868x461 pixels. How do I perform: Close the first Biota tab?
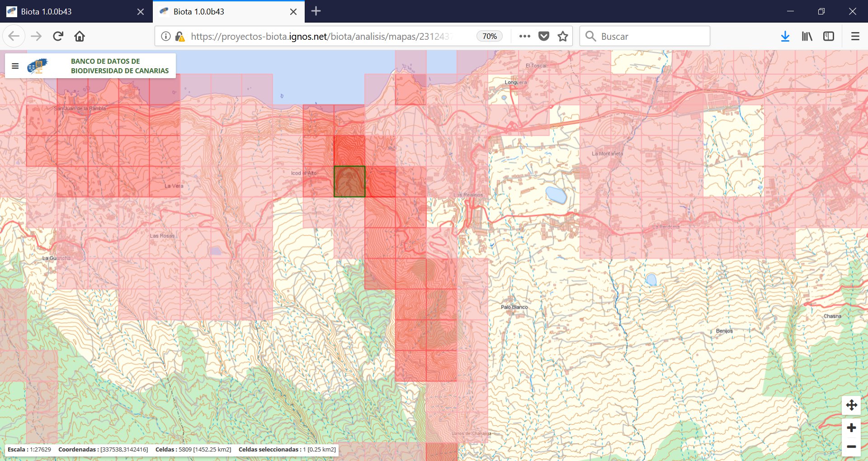141,12
